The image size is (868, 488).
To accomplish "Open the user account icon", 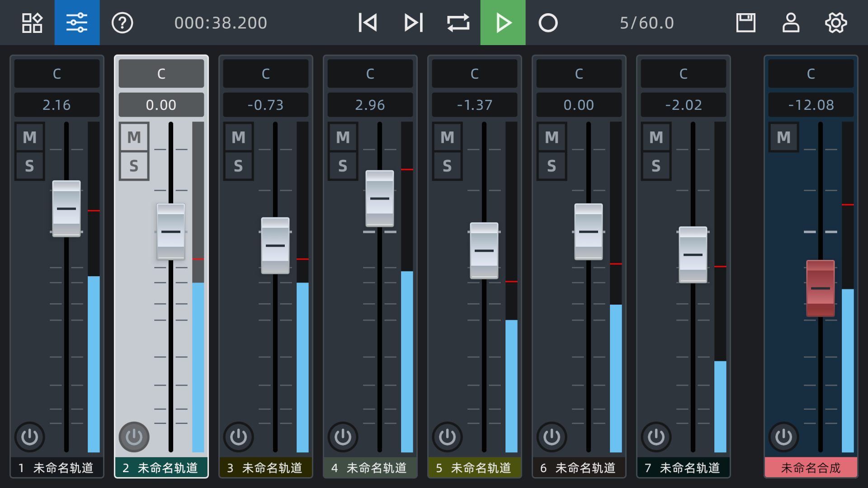I will [x=790, y=23].
